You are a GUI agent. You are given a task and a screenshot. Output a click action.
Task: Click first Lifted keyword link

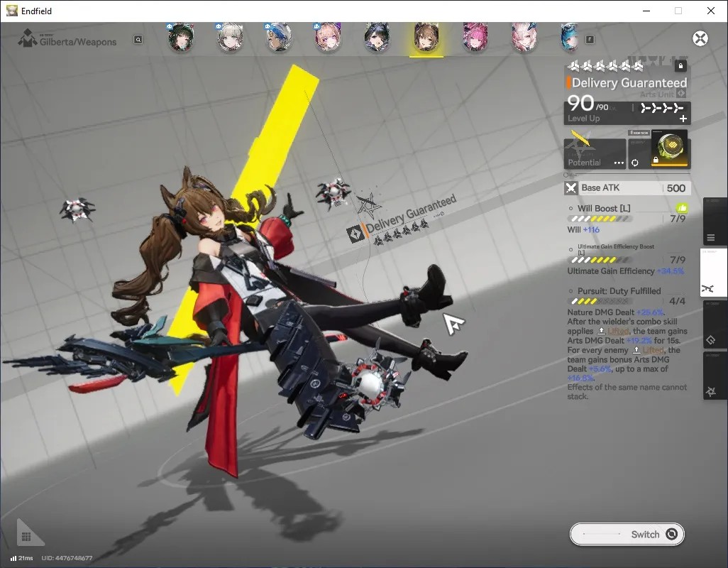[x=619, y=331]
